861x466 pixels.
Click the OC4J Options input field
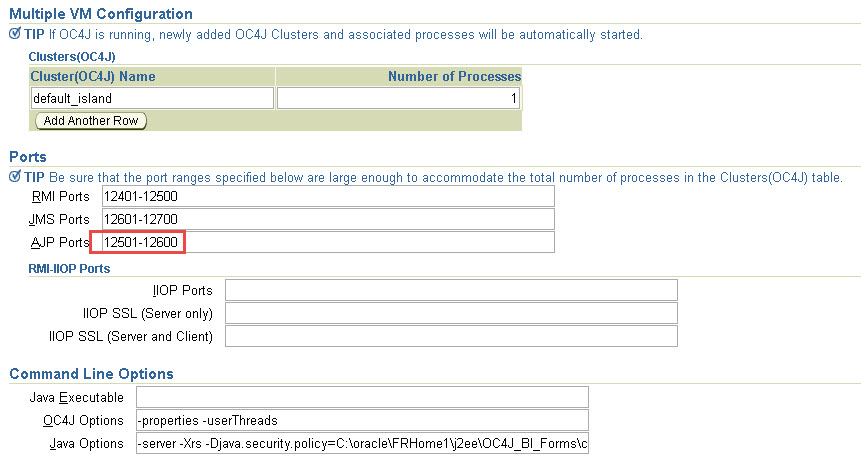[x=362, y=420]
